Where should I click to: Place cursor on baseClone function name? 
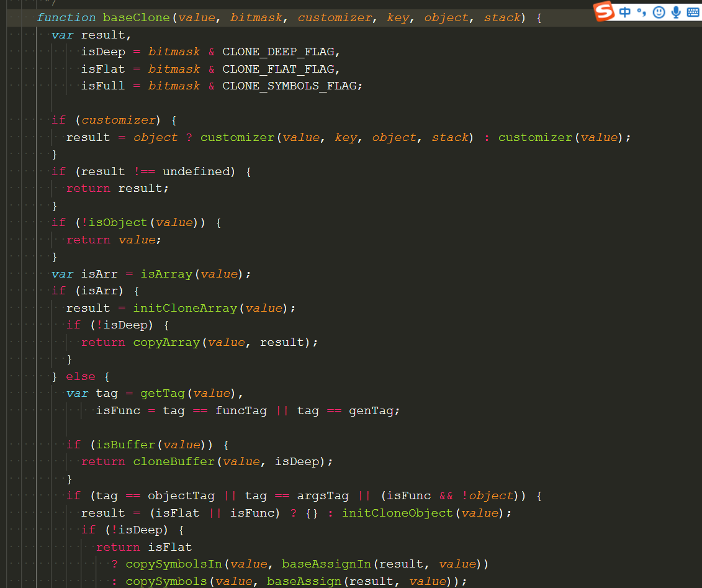pos(136,17)
